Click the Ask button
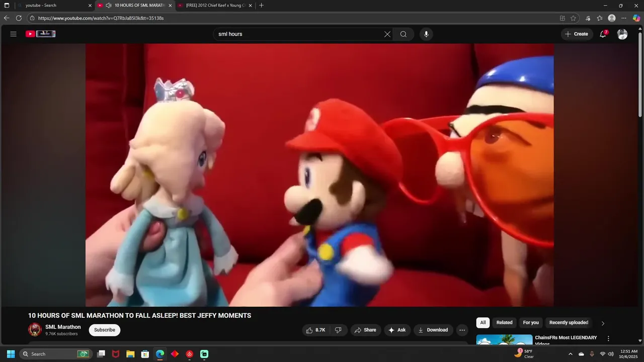 pyautogui.click(x=397, y=330)
